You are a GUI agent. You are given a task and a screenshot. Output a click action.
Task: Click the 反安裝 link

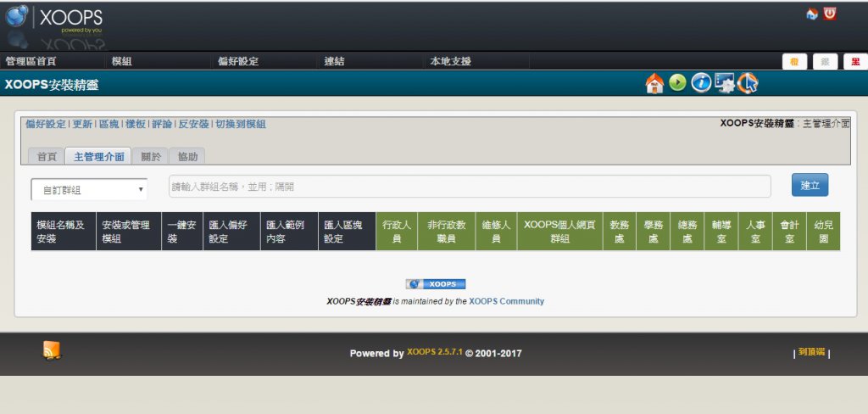(x=194, y=124)
